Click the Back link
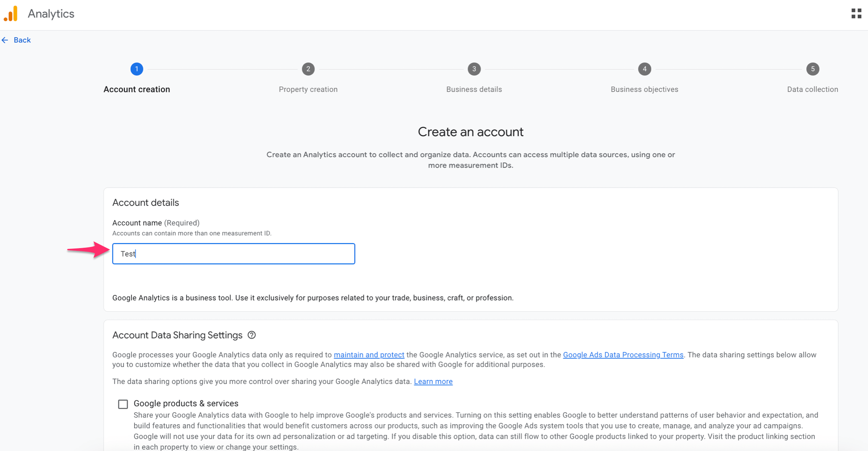The height and width of the screenshot is (451, 868). (22, 40)
